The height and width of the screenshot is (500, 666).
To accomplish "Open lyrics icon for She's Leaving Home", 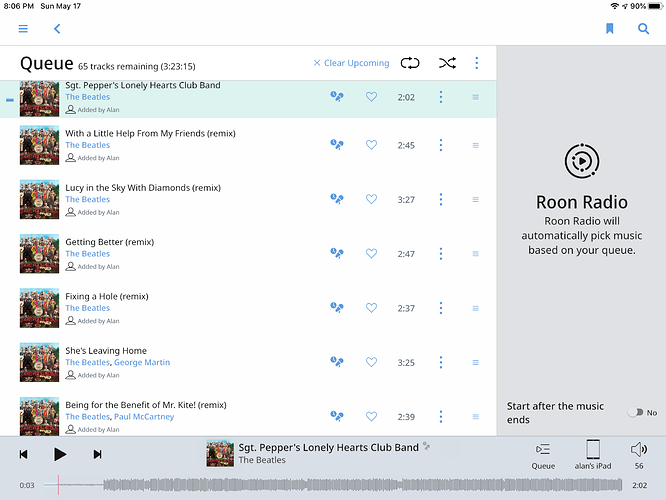I will coord(337,362).
